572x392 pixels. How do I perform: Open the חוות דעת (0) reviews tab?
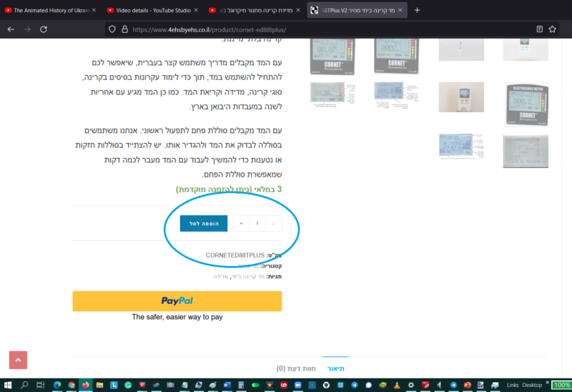click(296, 368)
